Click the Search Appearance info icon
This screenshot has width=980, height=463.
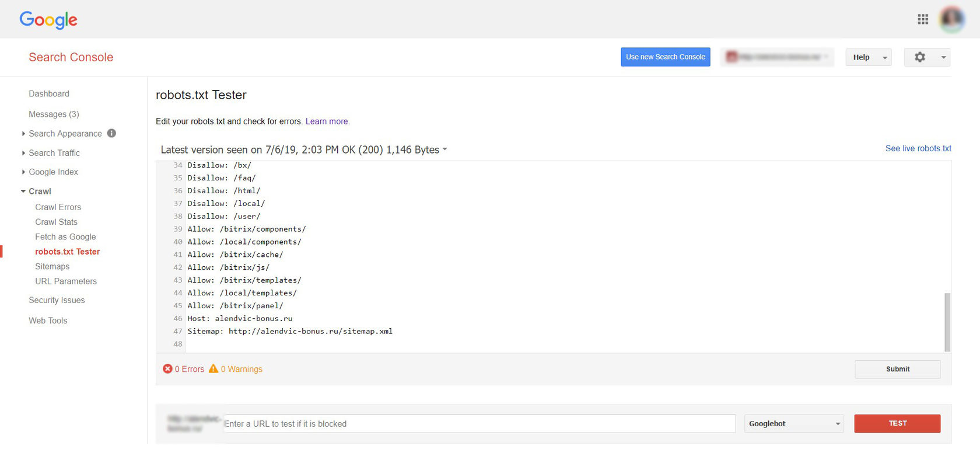[111, 133]
